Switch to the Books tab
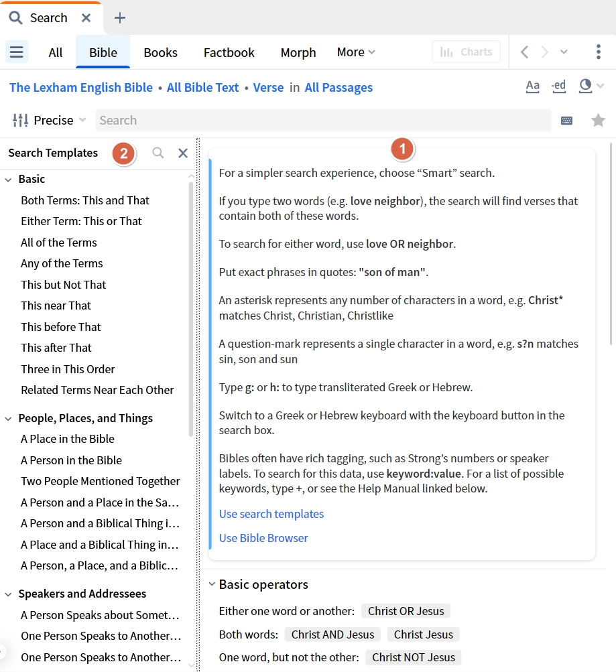The height and width of the screenshot is (672, 616). (x=160, y=52)
